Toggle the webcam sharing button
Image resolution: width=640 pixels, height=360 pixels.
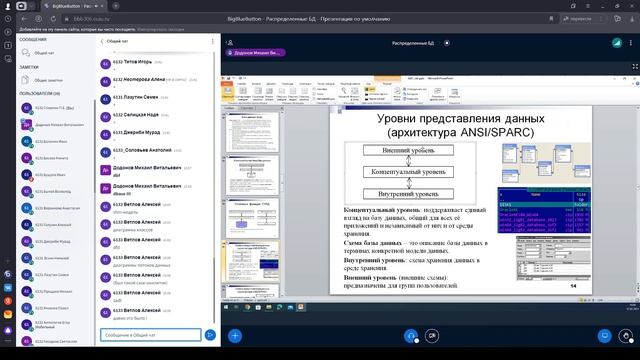click(432, 336)
